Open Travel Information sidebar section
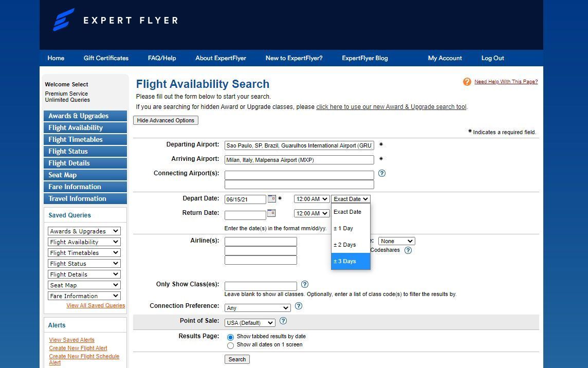The width and height of the screenshot is (588, 368). 85,198
